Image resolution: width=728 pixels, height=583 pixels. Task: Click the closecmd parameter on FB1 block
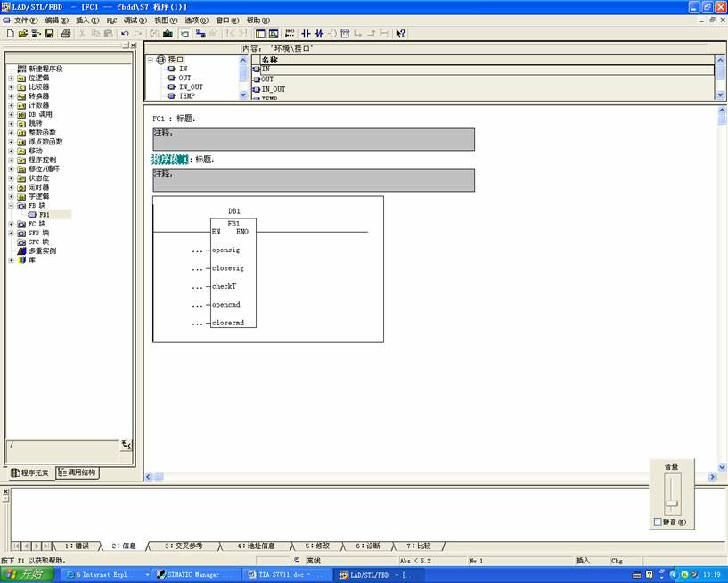pos(228,323)
